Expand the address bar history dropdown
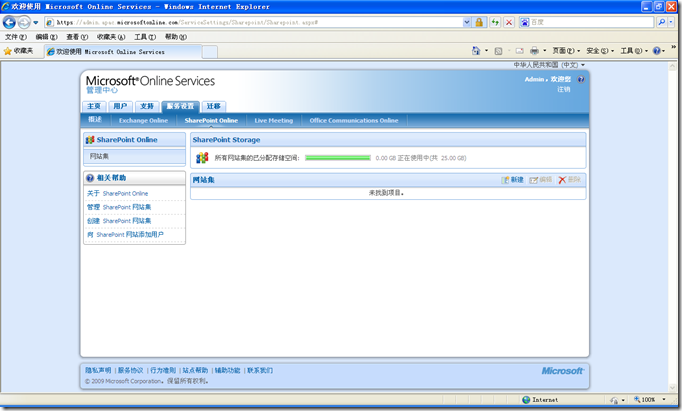 point(466,22)
